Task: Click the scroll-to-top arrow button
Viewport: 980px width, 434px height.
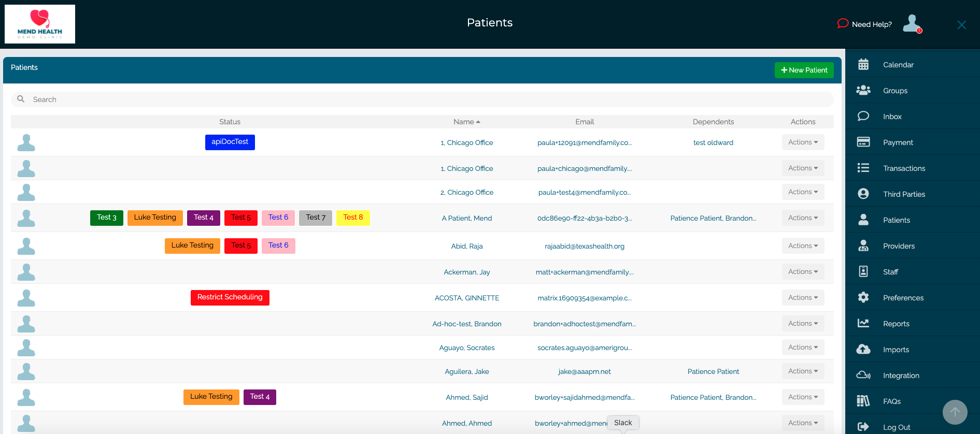Action: click(x=955, y=412)
